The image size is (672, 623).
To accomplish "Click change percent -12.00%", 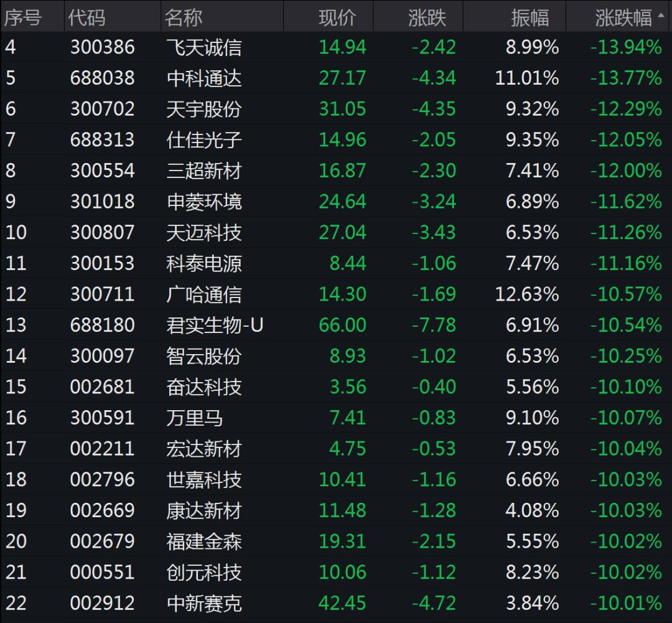I will click(x=626, y=171).
